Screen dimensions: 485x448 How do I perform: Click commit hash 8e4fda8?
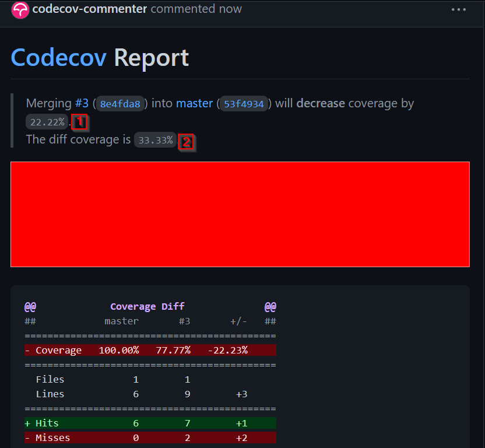(120, 104)
